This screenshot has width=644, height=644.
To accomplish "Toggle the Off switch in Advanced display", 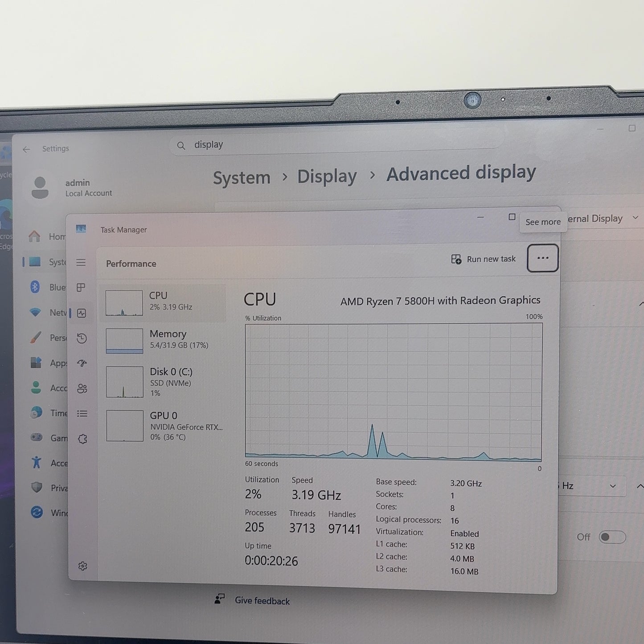I will 611,537.
